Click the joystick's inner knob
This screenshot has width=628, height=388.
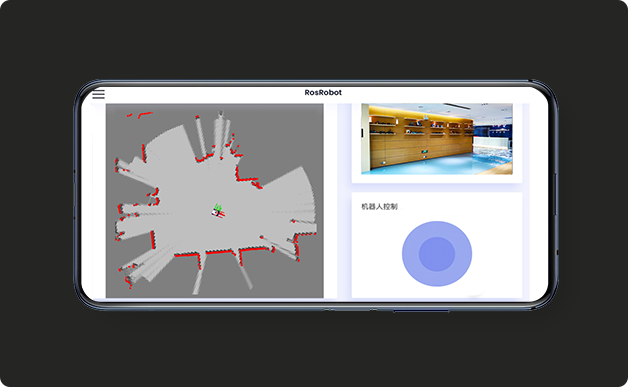click(x=437, y=254)
